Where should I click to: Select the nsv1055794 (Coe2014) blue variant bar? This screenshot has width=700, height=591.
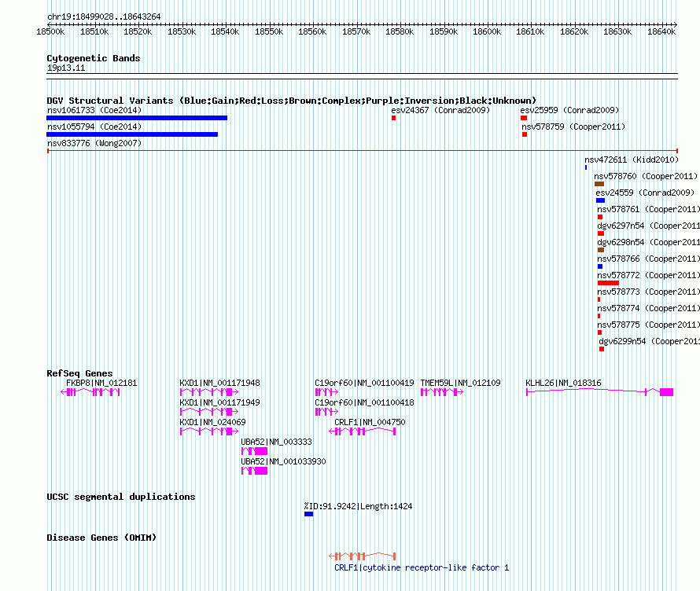click(132, 134)
